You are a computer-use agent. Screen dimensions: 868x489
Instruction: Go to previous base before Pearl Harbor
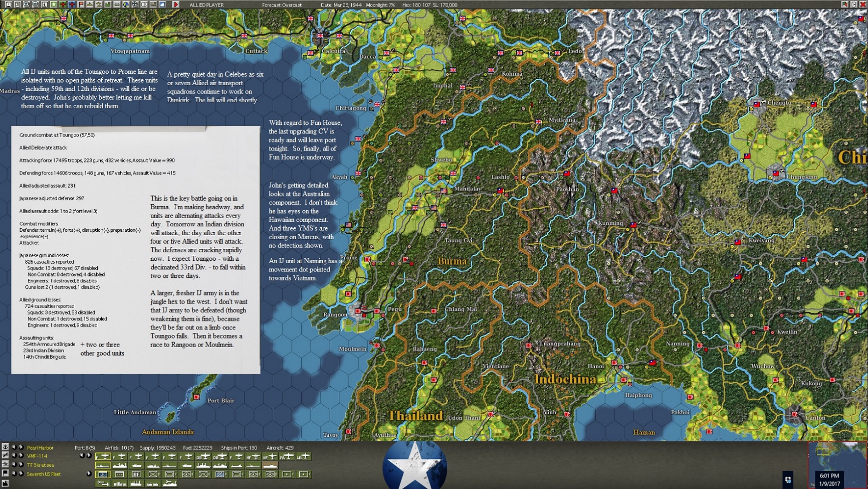pos(14,447)
